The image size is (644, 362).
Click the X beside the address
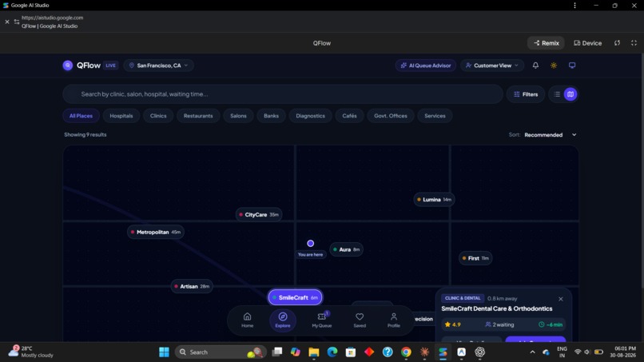coord(7,22)
